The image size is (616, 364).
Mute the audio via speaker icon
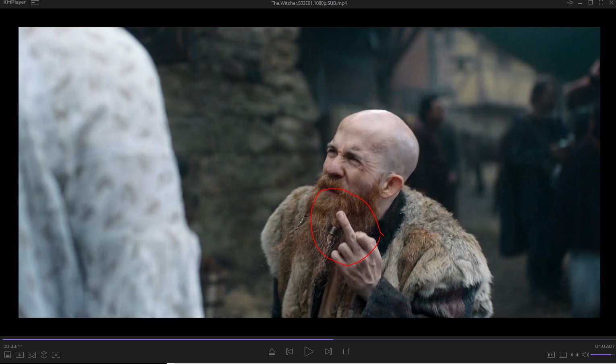click(585, 355)
